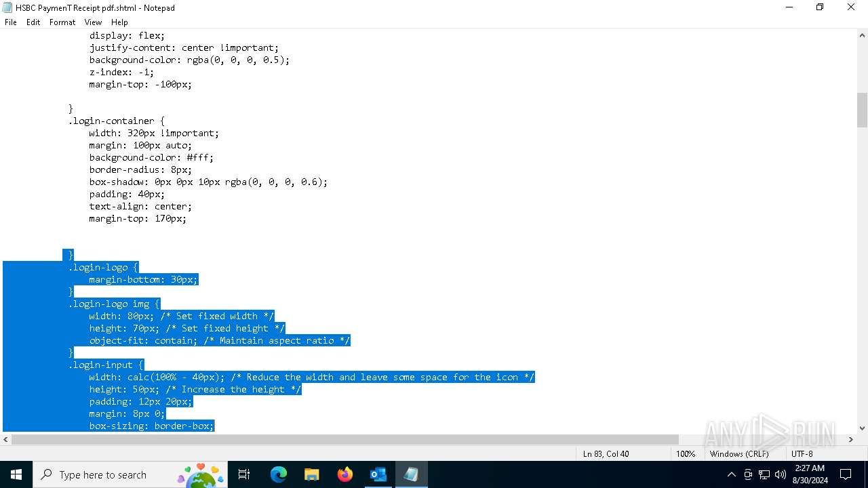Click the '.login-input {' selector line
This screenshot has width=868, height=488.
click(105, 365)
